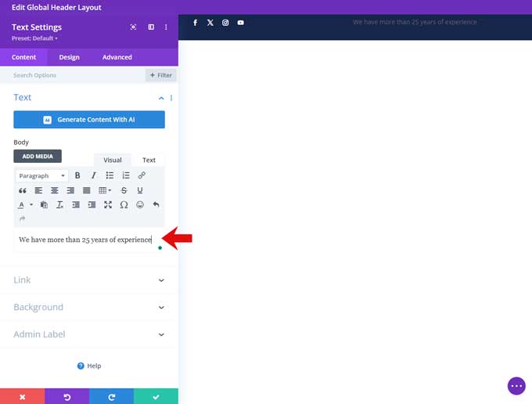Open the Preset: Default dropdown

tap(34, 38)
